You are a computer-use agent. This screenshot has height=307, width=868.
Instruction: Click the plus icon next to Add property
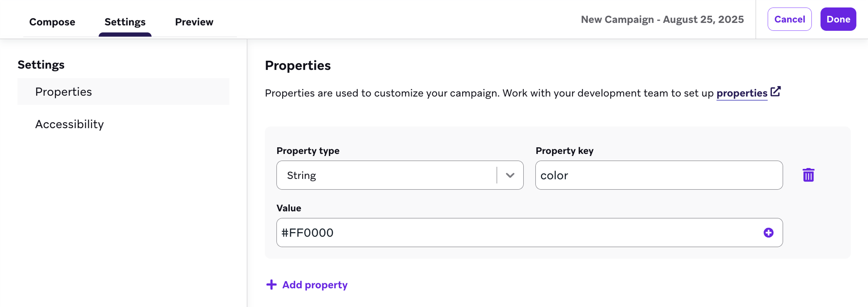[271, 285]
